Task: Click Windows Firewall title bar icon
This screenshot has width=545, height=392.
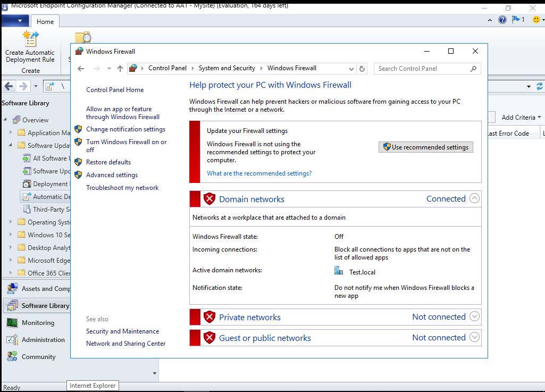Action: pyautogui.click(x=79, y=51)
